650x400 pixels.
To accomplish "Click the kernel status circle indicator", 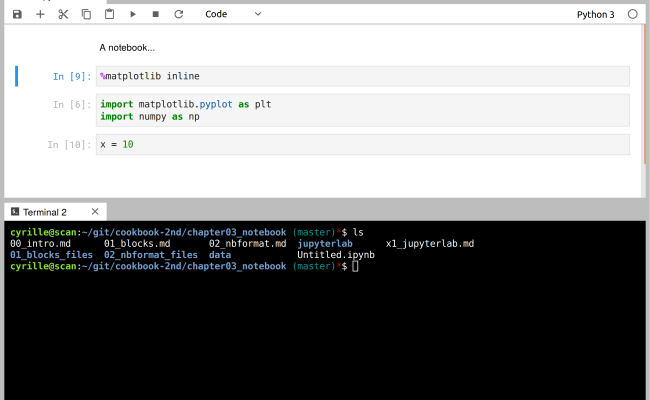I will point(633,14).
